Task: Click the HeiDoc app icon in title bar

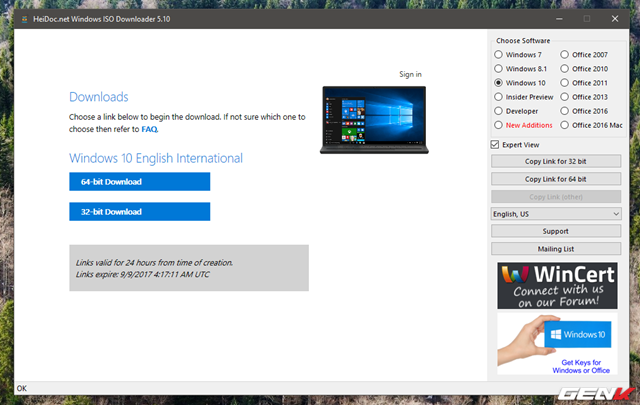Action: (24, 19)
